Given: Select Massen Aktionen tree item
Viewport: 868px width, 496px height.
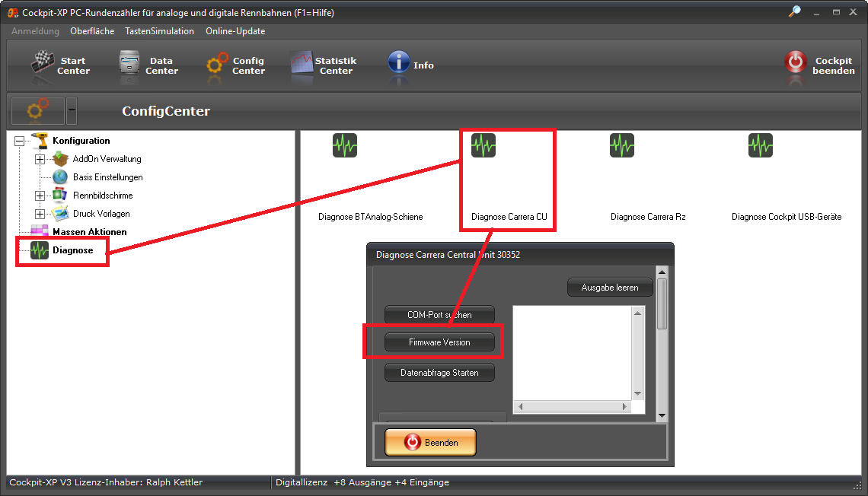Looking at the screenshot, I should click(90, 232).
